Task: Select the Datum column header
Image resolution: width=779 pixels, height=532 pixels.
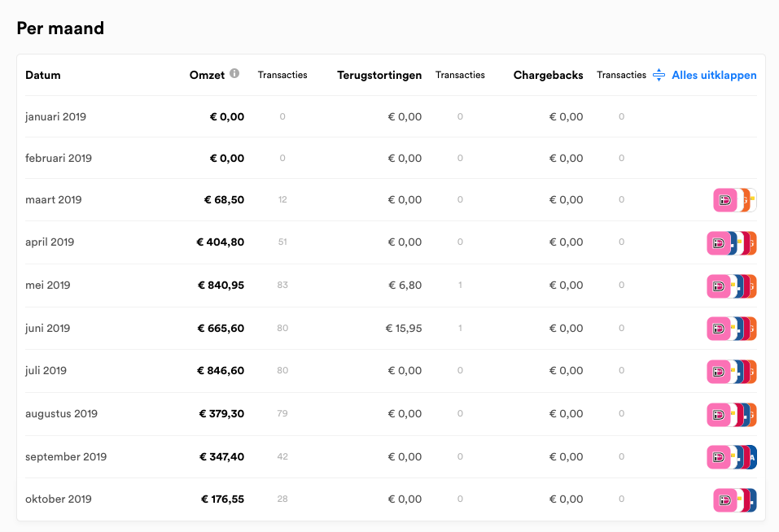Action: [42, 75]
